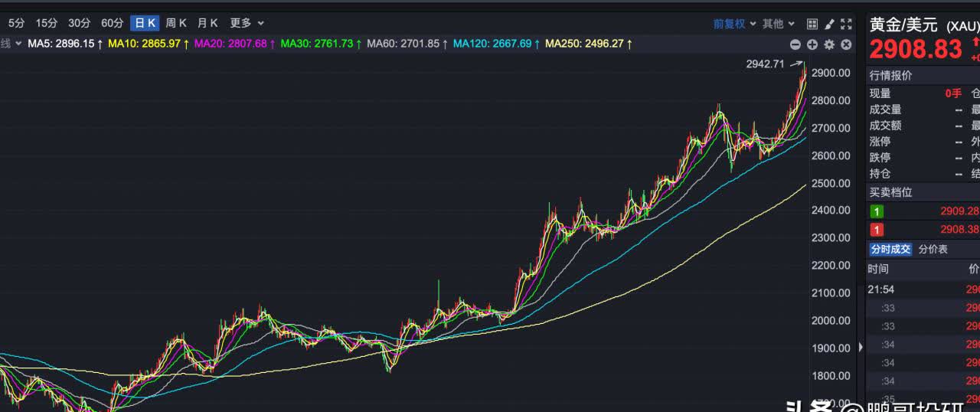Screen dimensions: 980x412
Task: Open moving average settings gear
Action: [829, 44]
